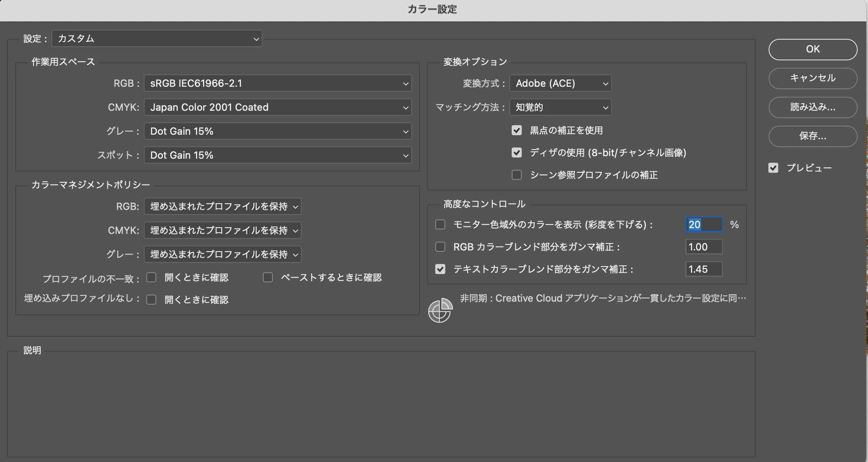Click the Creative Cloud sync status icon

pos(440,310)
